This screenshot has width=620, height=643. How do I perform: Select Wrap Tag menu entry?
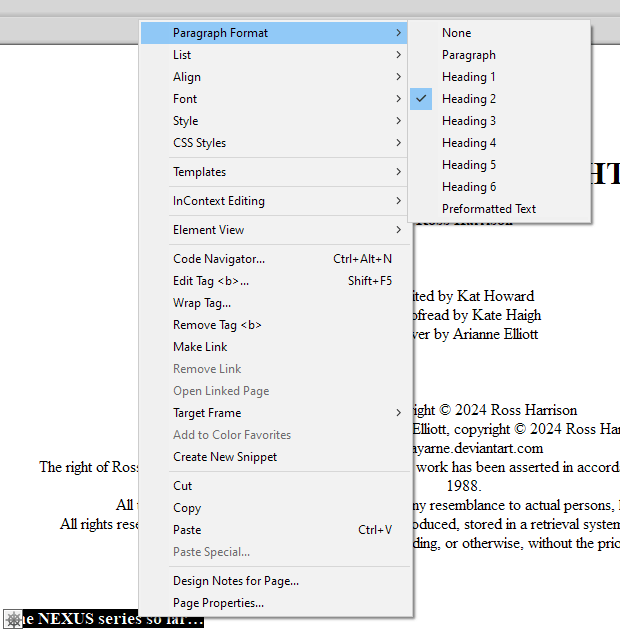pyautogui.click(x=202, y=303)
